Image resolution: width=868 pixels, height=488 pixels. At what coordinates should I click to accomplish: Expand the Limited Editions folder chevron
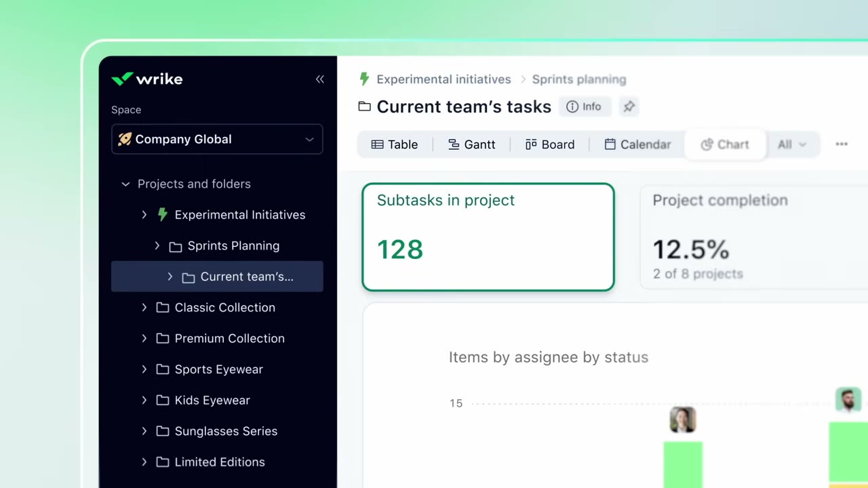(144, 462)
